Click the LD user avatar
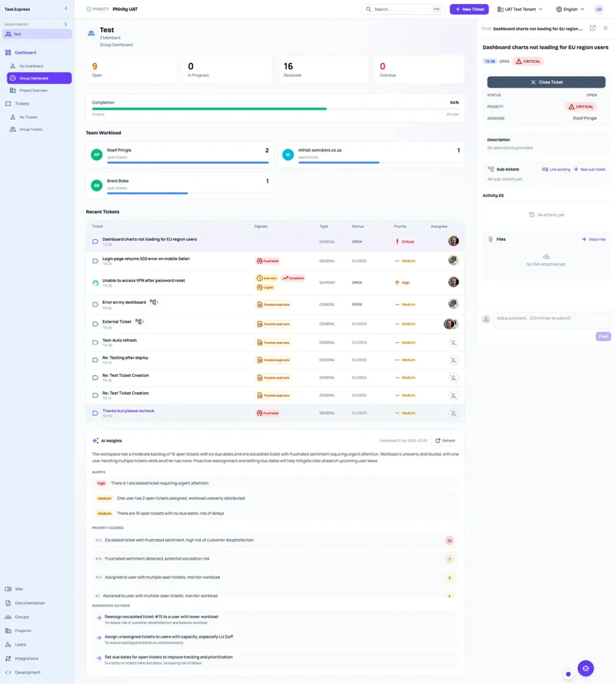616x684 pixels. pos(599,9)
